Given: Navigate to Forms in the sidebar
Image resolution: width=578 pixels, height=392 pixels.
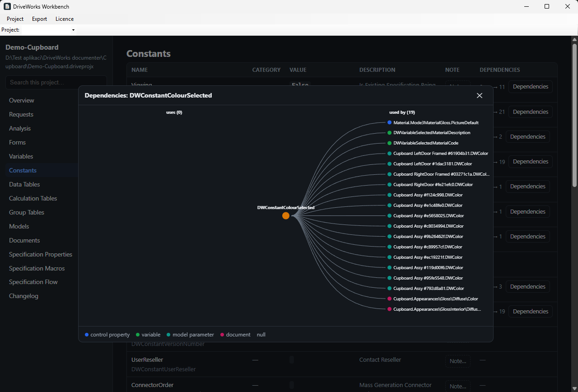Looking at the screenshot, I should (x=17, y=142).
